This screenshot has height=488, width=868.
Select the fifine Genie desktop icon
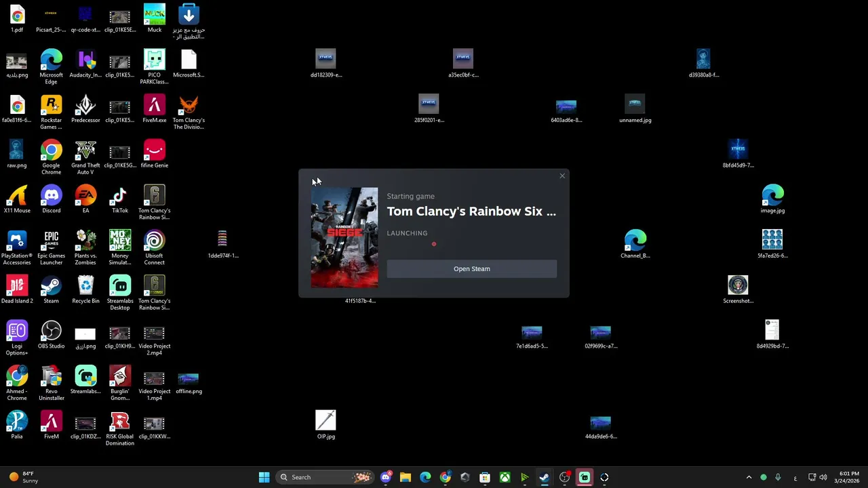[x=154, y=155]
